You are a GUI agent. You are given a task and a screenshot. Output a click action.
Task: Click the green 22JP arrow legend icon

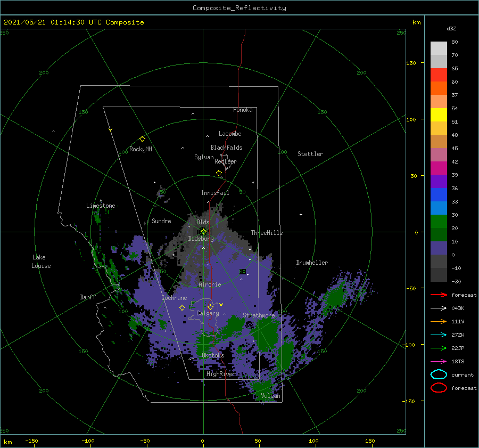click(x=439, y=348)
